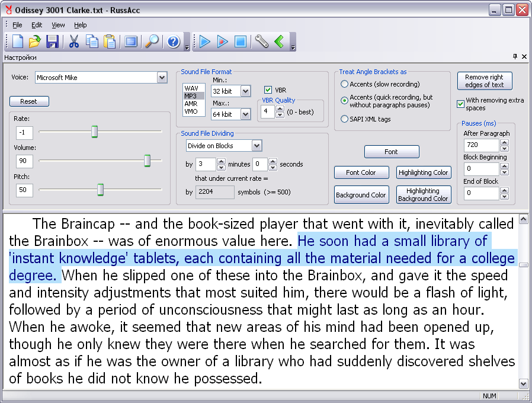Save the file using the floppy disk icon
Image resolution: width=532 pixels, height=403 pixels.
(x=52, y=41)
